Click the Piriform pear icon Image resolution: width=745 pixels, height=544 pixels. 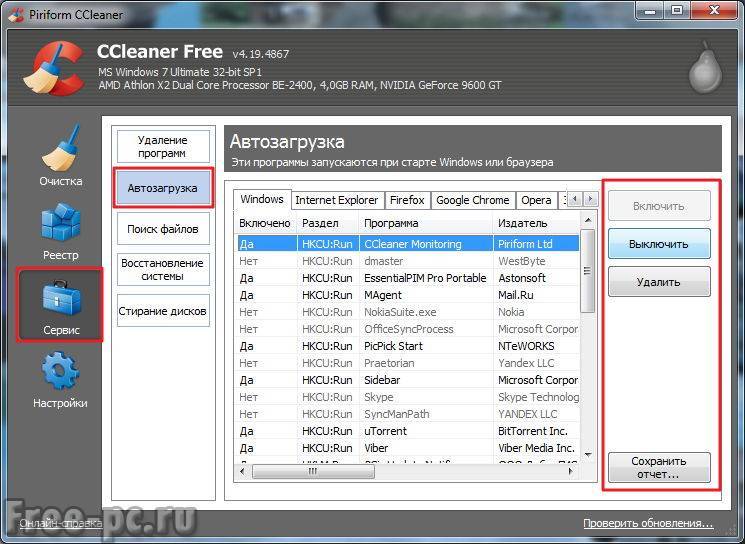(x=706, y=67)
